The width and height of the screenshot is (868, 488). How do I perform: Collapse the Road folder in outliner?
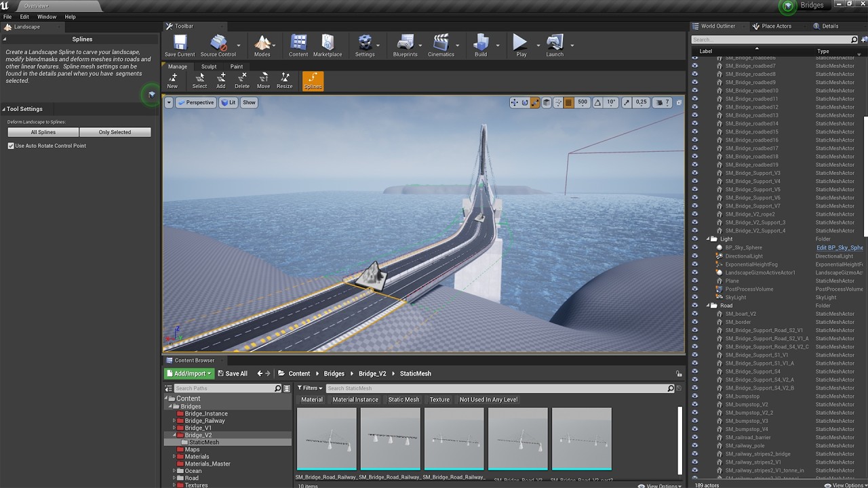pyautogui.click(x=707, y=306)
